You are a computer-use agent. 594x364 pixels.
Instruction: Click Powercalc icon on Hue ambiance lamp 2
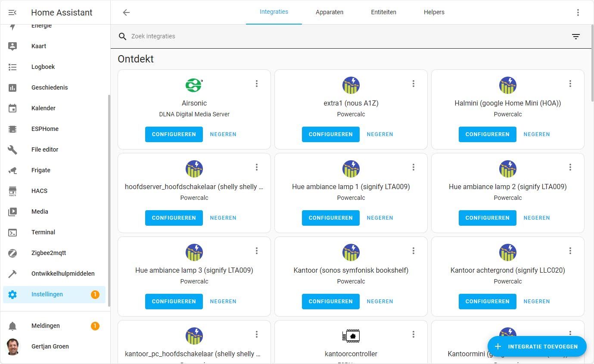508,169
